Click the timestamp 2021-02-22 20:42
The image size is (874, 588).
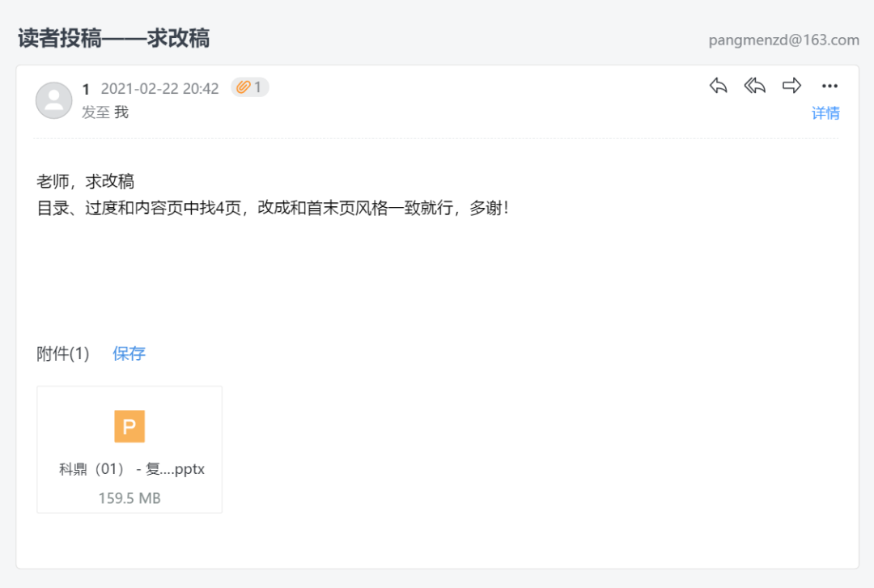[x=159, y=89]
